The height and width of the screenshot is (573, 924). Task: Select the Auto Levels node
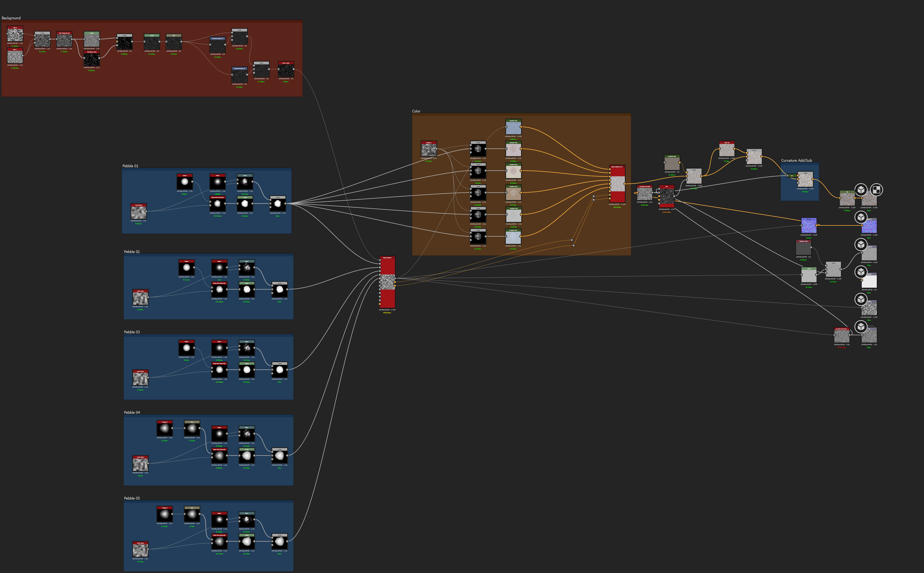click(286, 69)
